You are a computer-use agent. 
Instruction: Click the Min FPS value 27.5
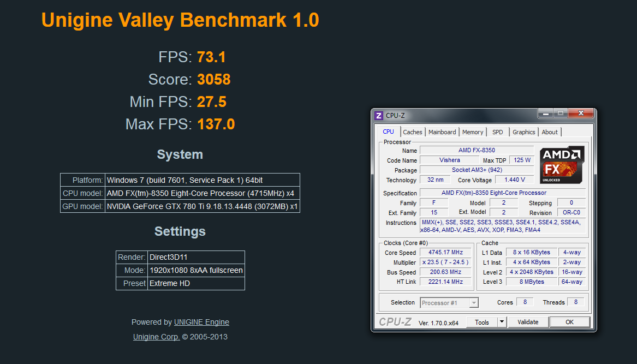tap(212, 102)
